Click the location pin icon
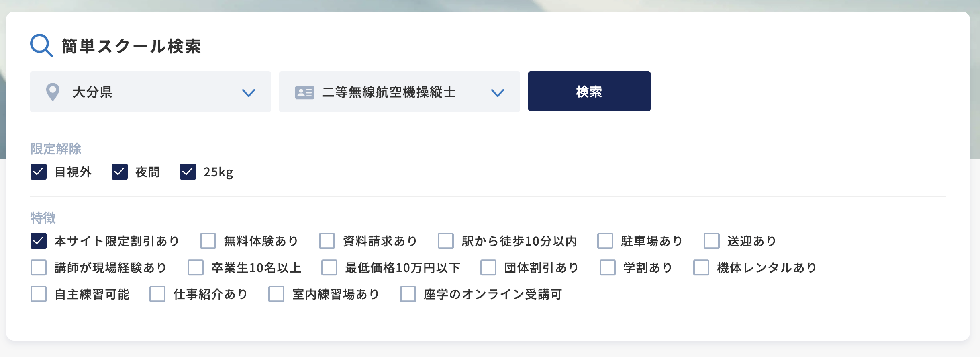Screen dimensions: 980x357 pos(53,92)
